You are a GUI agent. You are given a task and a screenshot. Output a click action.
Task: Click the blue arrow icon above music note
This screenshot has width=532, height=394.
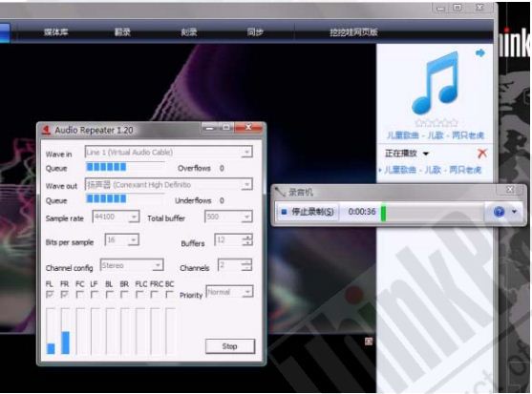[x=480, y=52]
